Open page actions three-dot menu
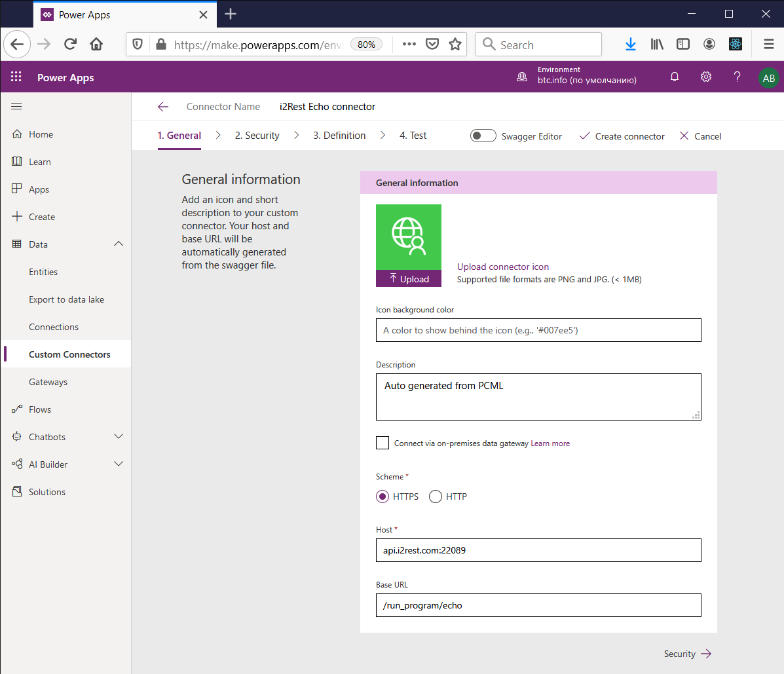The image size is (784, 674). (x=409, y=44)
